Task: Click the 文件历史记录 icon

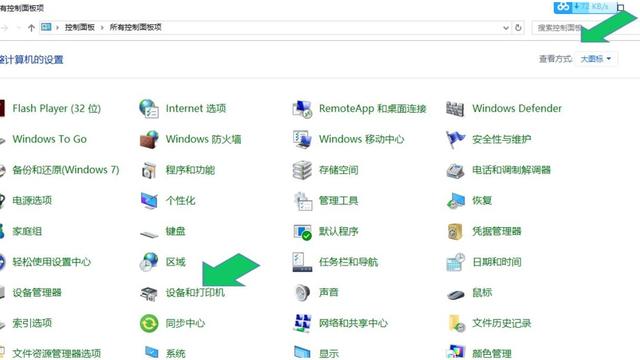Action: pos(457,323)
